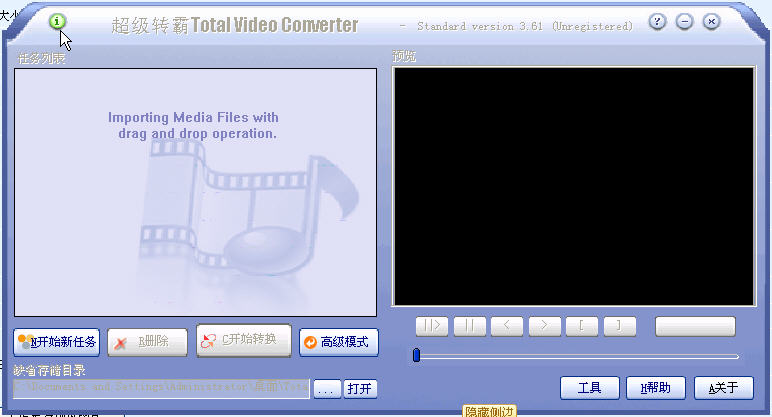Viewport: 772px width, 417px height.
Task: Click the black video preview area
Action: click(574, 186)
